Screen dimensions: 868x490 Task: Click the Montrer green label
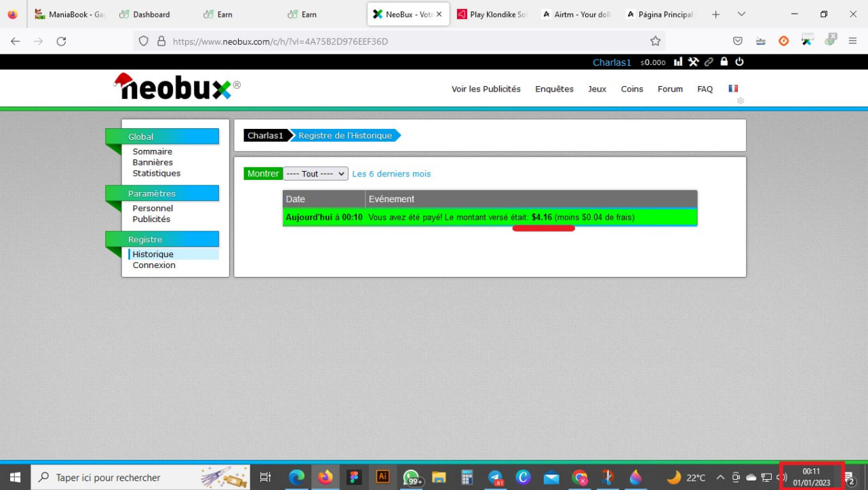point(262,174)
